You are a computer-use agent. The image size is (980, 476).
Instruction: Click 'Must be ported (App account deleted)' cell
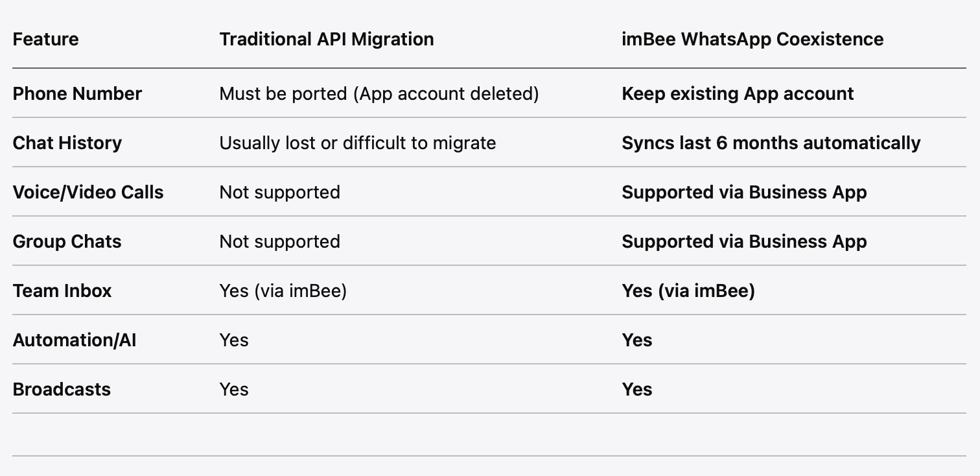pyautogui.click(x=379, y=93)
